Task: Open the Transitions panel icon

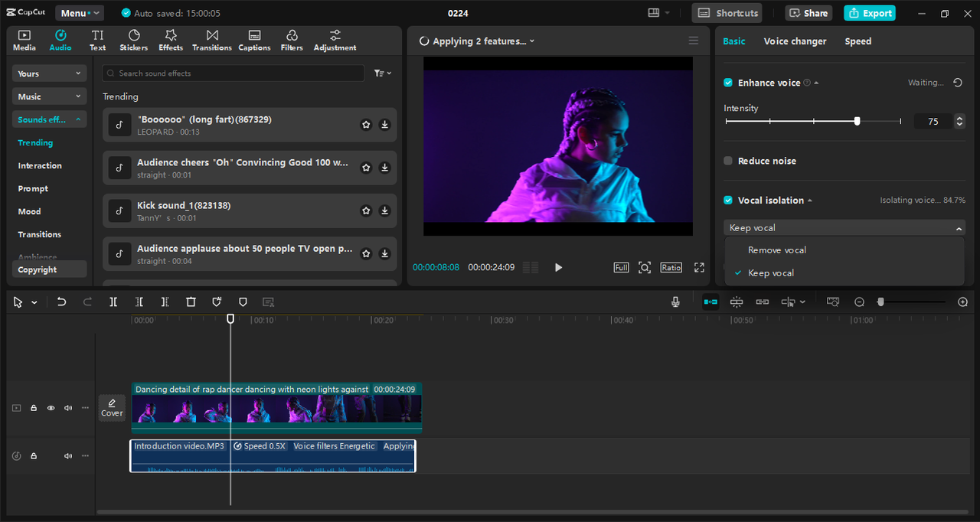Action: coord(212,41)
